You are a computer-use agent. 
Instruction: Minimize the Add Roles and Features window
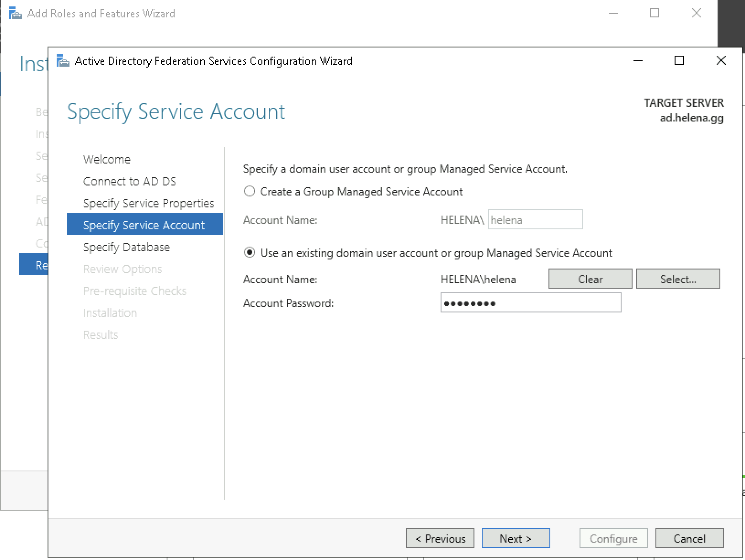(613, 13)
